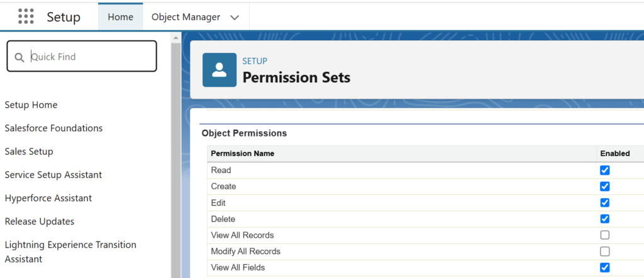
Task: Uncheck the Read permission checkbox
Action: (604, 170)
